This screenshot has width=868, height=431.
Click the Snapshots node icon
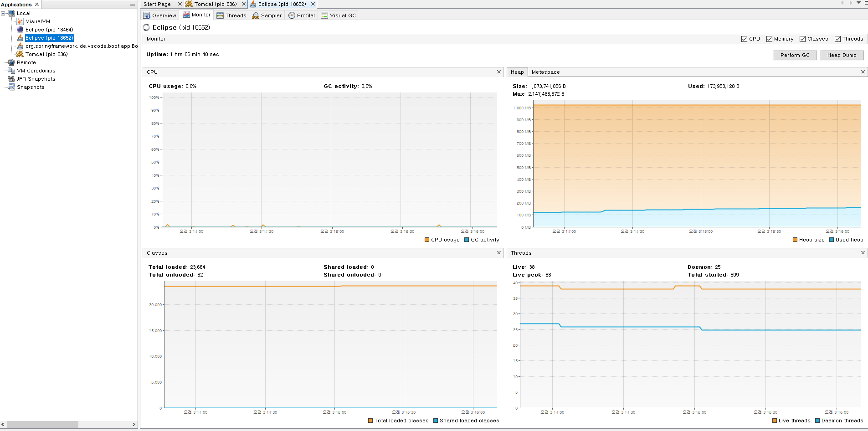(11, 87)
